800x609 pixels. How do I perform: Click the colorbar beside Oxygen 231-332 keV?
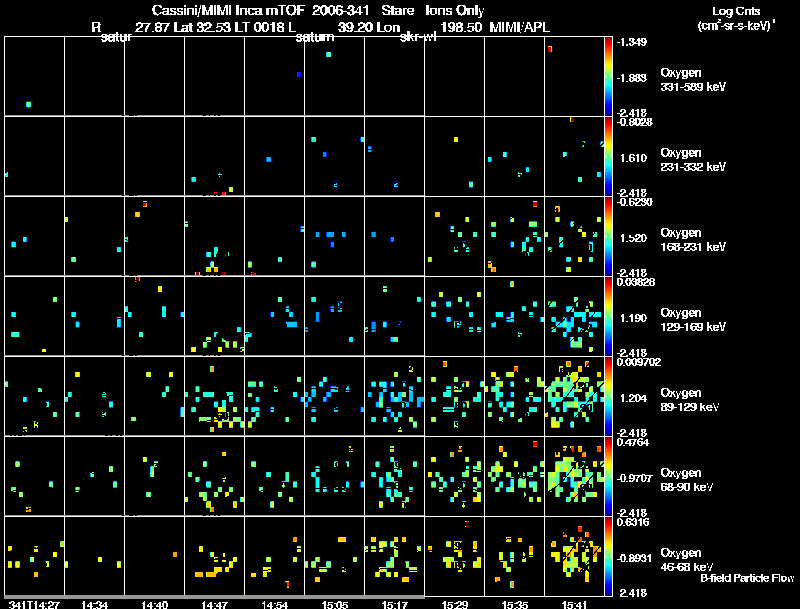pos(608,156)
